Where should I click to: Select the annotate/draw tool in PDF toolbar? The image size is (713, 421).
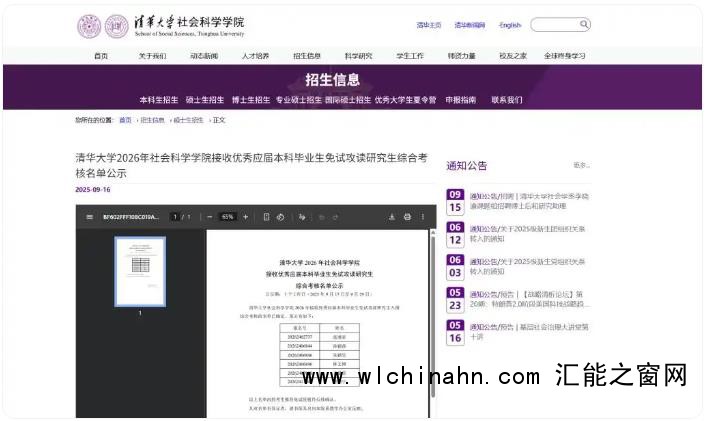coord(302,217)
